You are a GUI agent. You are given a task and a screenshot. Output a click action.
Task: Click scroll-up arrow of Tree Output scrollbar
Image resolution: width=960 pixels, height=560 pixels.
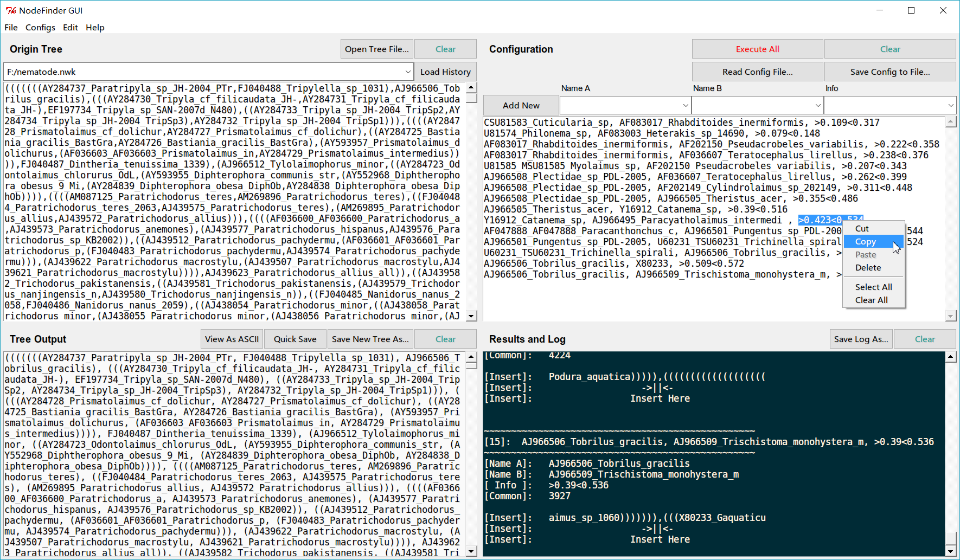pos(471,357)
